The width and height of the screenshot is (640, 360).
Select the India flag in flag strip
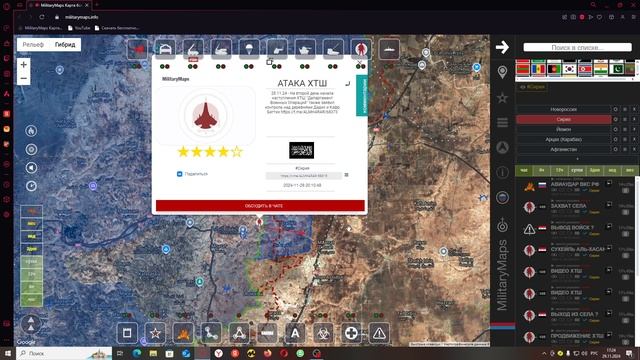pyautogui.click(x=601, y=69)
